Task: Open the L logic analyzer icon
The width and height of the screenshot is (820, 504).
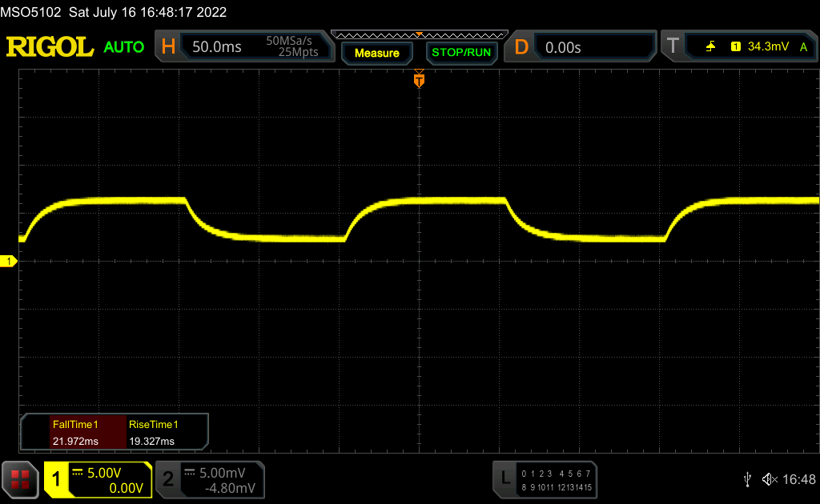Action: tap(504, 478)
